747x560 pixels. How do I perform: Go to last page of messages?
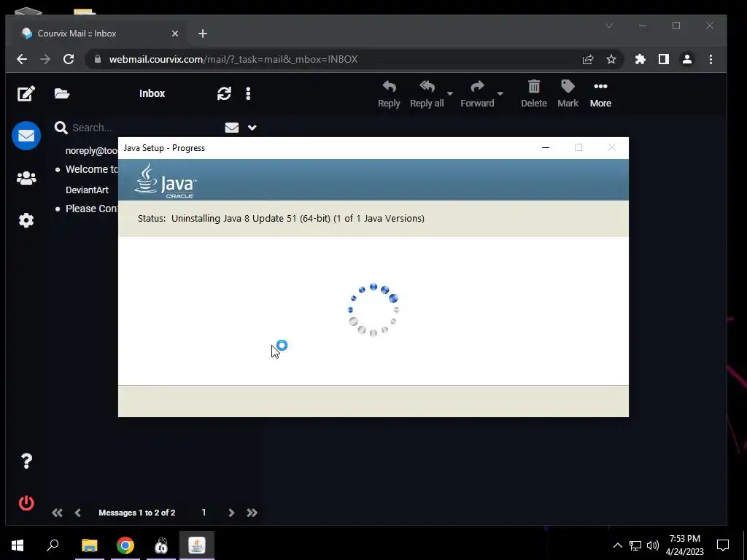(x=252, y=513)
